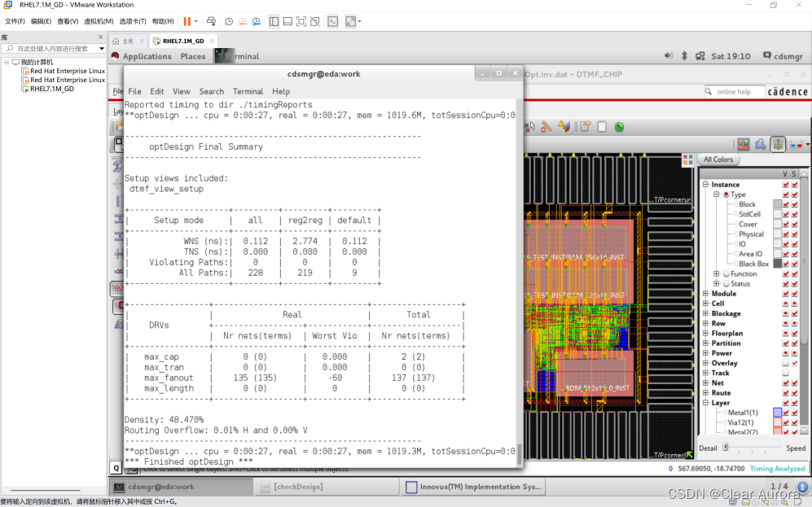Select the Function radio button under Instance

(x=726, y=273)
